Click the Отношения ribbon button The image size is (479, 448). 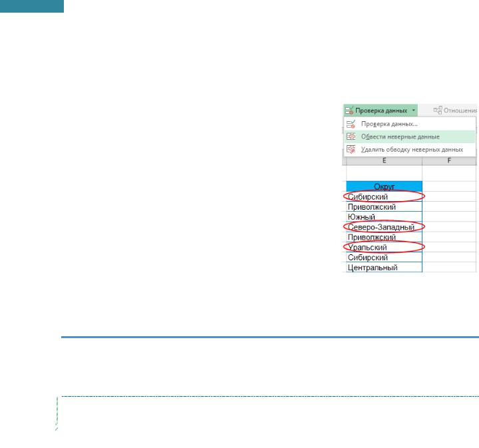456,111
